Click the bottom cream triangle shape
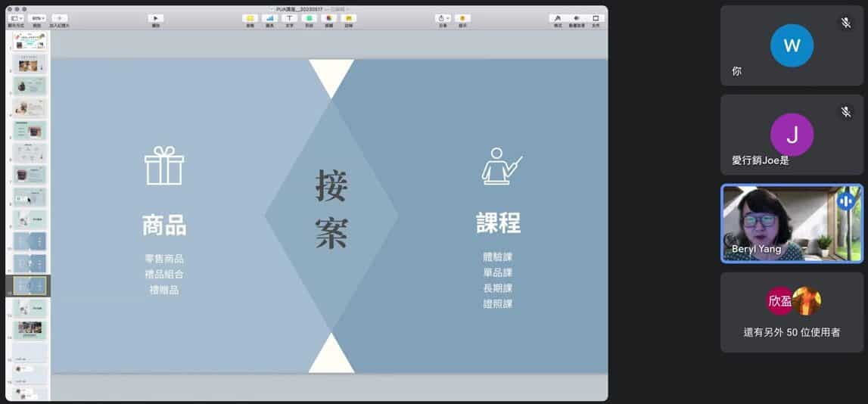 coord(331,358)
